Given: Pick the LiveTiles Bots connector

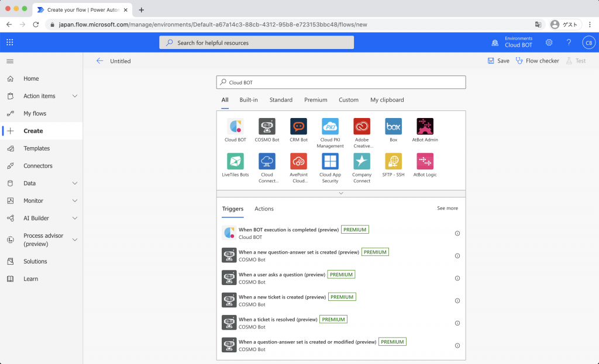Looking at the screenshot, I should coord(235,161).
